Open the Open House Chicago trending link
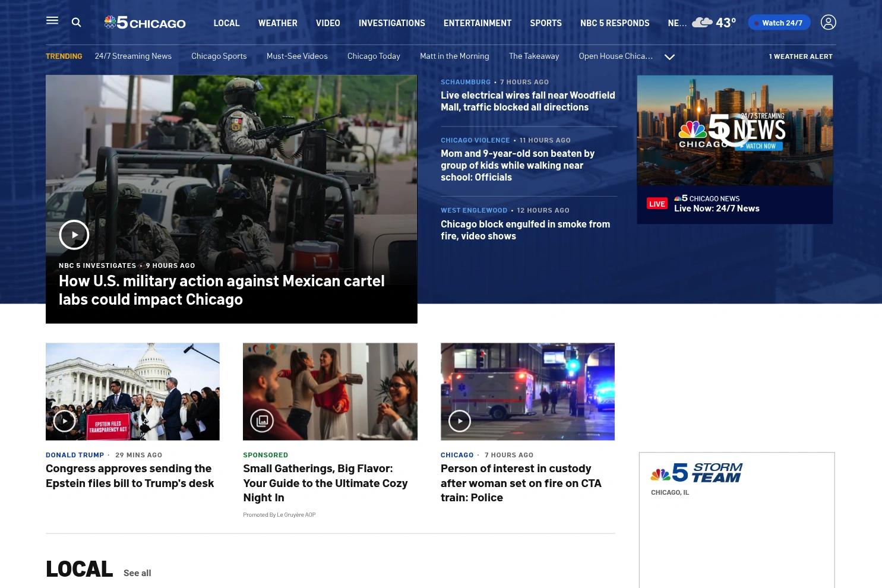The width and height of the screenshot is (882, 588). [x=615, y=56]
